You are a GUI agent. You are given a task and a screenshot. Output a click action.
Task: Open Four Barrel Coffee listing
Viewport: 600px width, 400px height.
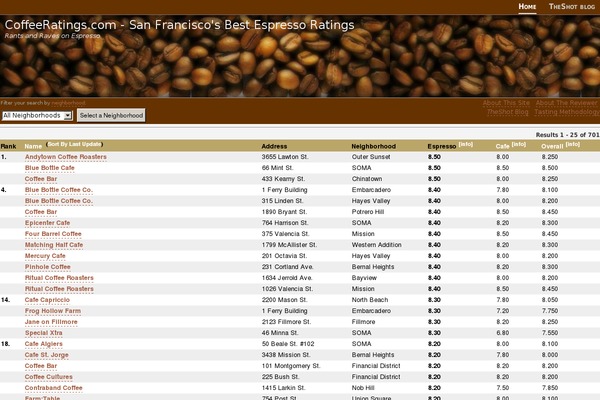click(x=53, y=234)
